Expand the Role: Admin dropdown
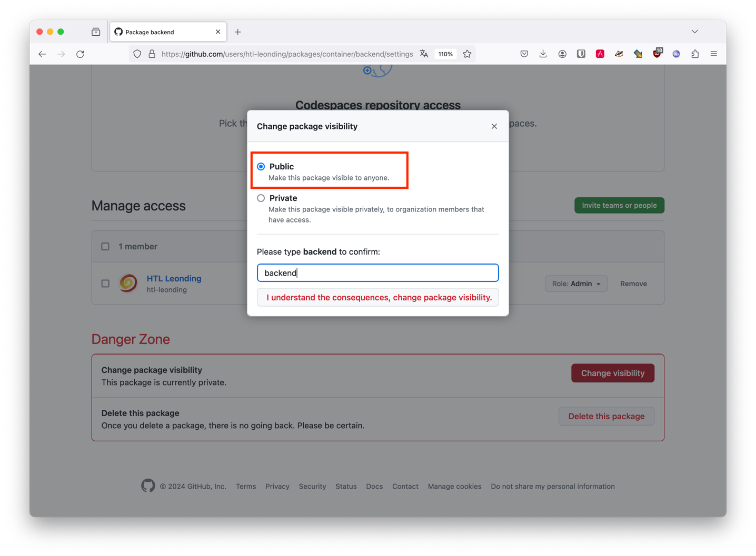 point(576,284)
